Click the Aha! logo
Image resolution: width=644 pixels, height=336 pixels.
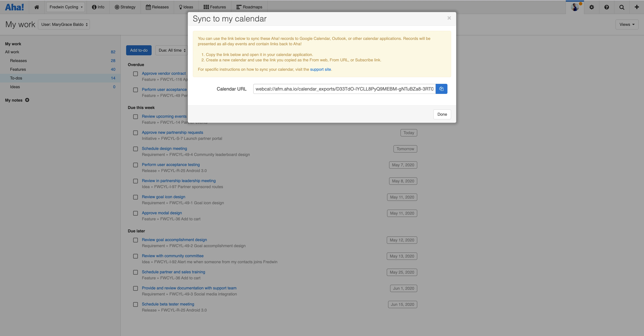point(14,7)
